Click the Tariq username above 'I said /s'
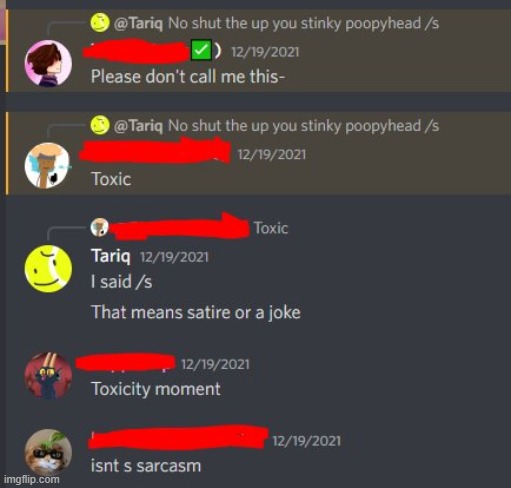Screen dimensions: 511x488 (x=111, y=256)
